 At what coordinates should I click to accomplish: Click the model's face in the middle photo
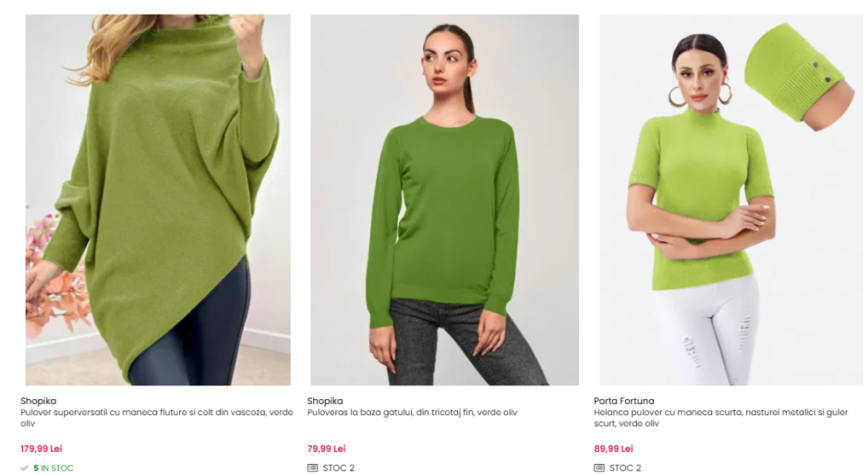click(447, 66)
